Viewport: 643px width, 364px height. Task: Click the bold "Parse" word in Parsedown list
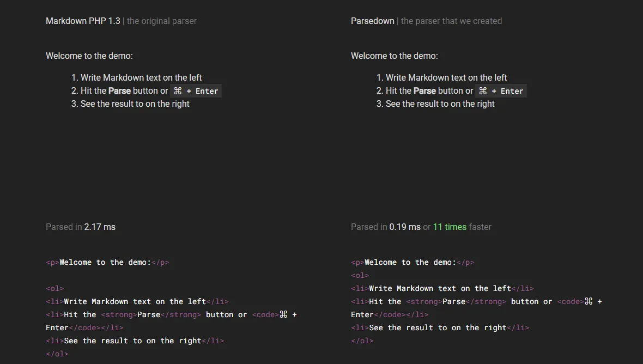[x=424, y=91]
